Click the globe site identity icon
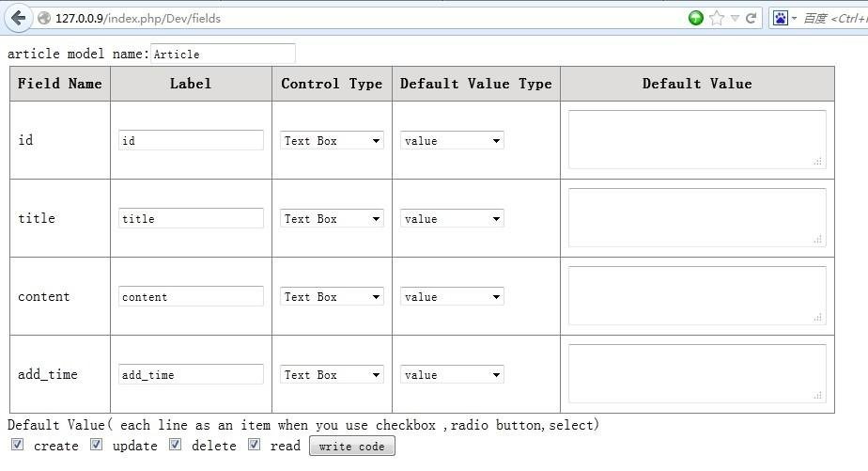This screenshot has height=471, width=868. pyautogui.click(x=44, y=18)
